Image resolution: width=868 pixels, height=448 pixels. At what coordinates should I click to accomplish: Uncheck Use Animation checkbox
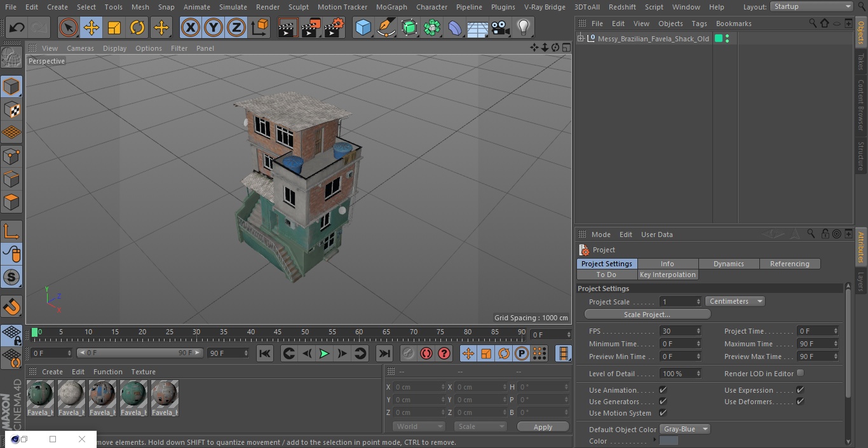(663, 390)
